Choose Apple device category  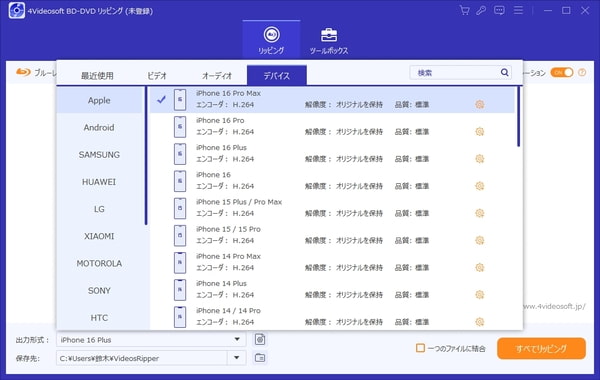click(99, 100)
